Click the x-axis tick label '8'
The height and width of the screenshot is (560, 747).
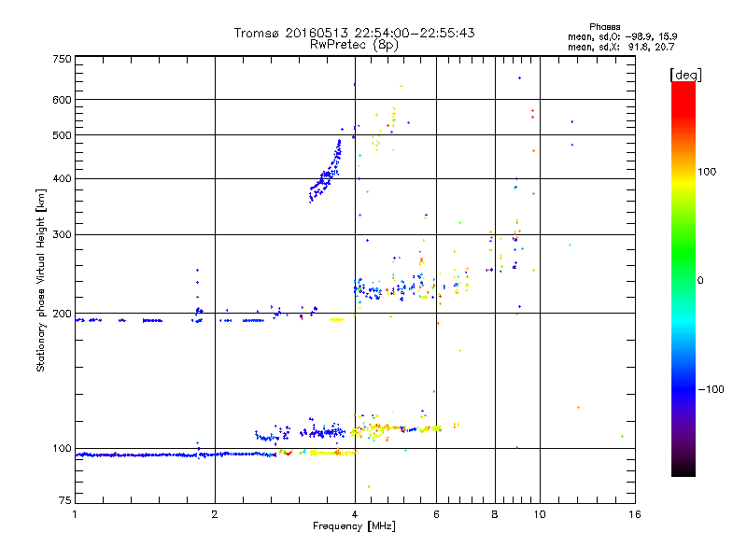[495, 514]
